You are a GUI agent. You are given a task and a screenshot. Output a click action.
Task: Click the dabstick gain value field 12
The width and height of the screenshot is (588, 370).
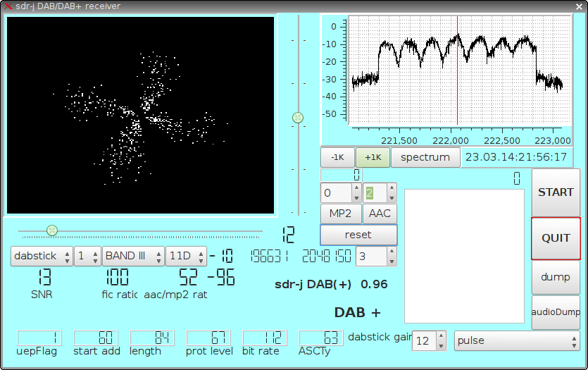point(425,340)
